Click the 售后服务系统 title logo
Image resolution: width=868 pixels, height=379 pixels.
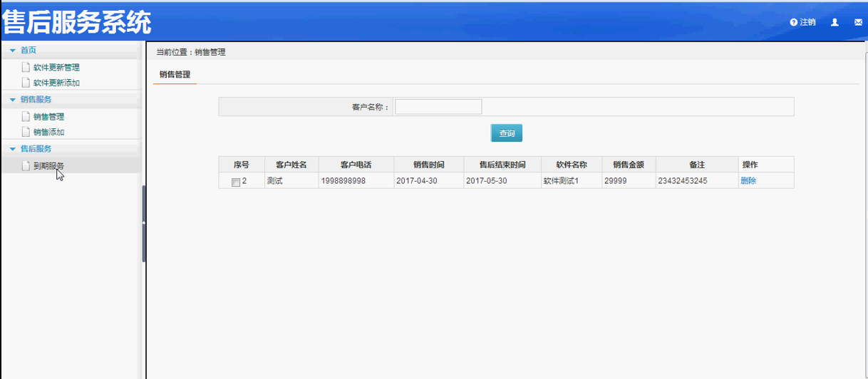point(77,22)
